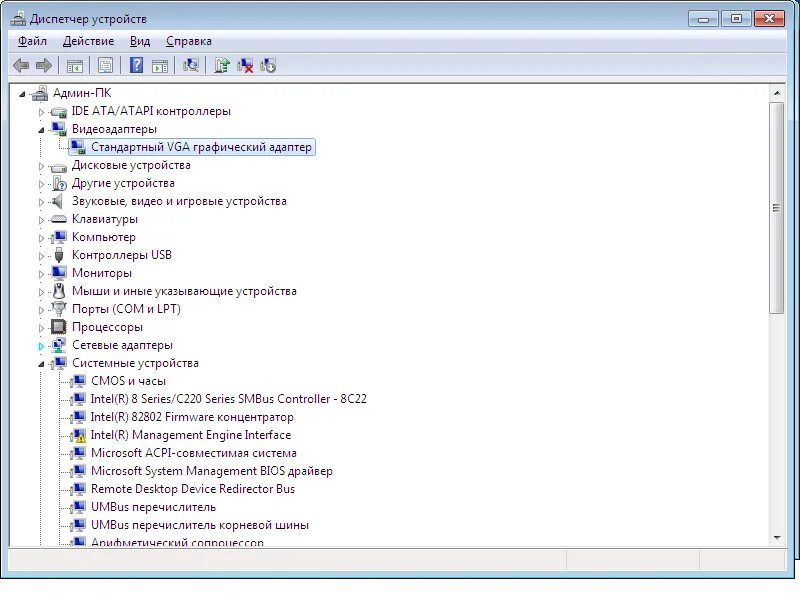
Task: Toggle the Action pane toolbar icon
Action: [x=160, y=66]
